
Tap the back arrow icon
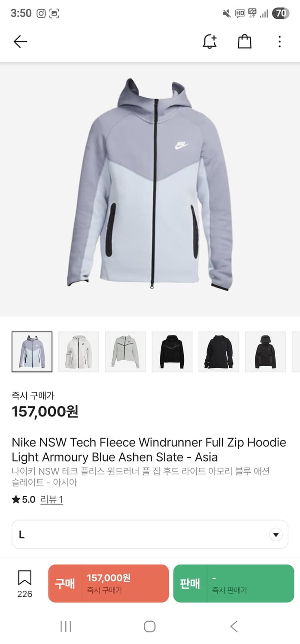[20, 42]
